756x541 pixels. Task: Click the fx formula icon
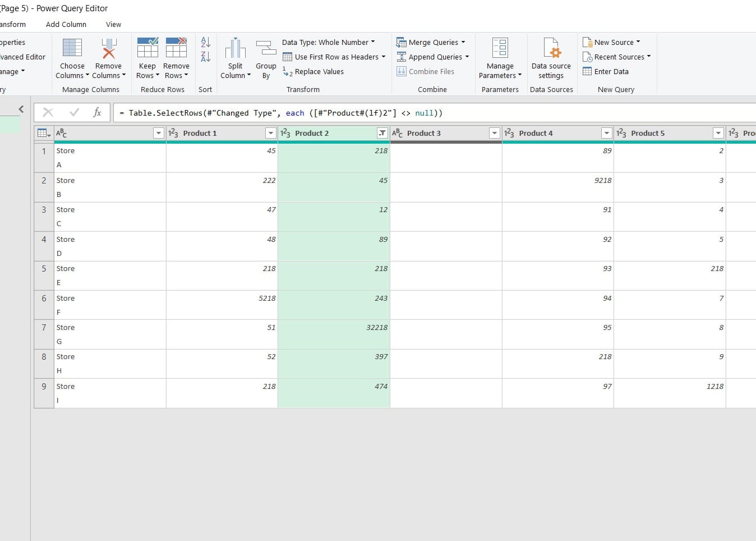coord(97,113)
